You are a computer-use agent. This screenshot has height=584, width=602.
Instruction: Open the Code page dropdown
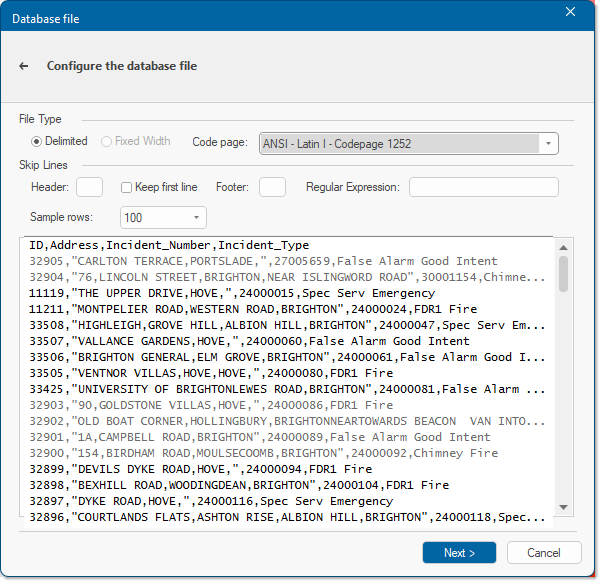point(408,144)
